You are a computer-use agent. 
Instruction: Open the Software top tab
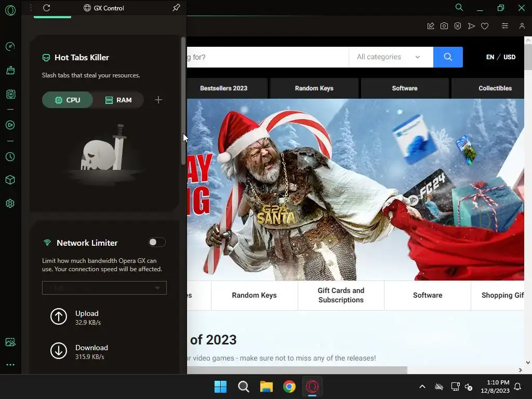(405, 88)
